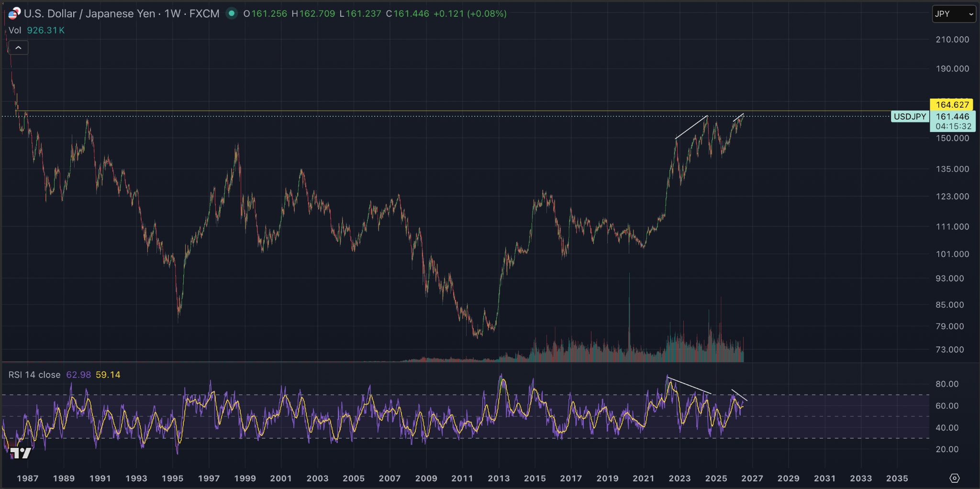Click the RSI axis label "40.00"
980x489 pixels.
tap(947, 427)
